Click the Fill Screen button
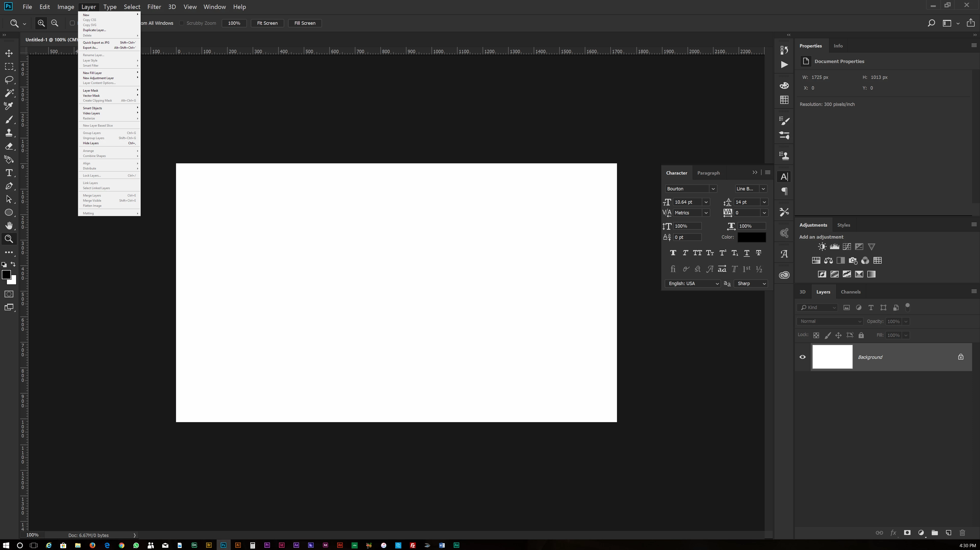The width and height of the screenshot is (980, 550). point(305,23)
